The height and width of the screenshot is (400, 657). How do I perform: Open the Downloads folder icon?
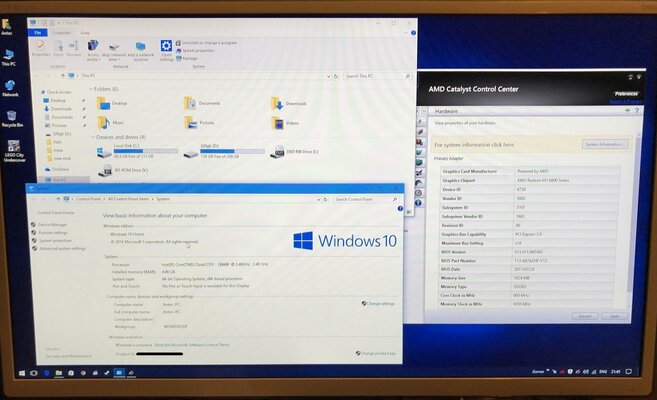pyautogui.click(x=277, y=103)
